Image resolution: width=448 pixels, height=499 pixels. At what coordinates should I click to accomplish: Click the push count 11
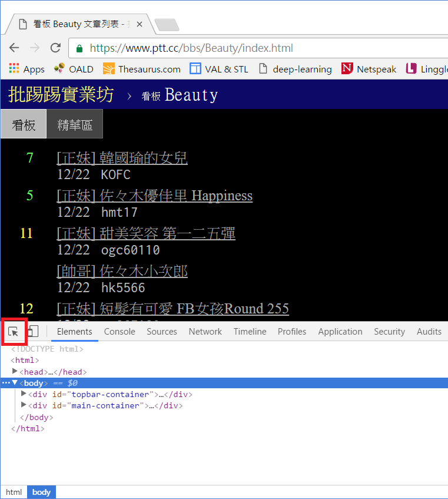click(26, 233)
